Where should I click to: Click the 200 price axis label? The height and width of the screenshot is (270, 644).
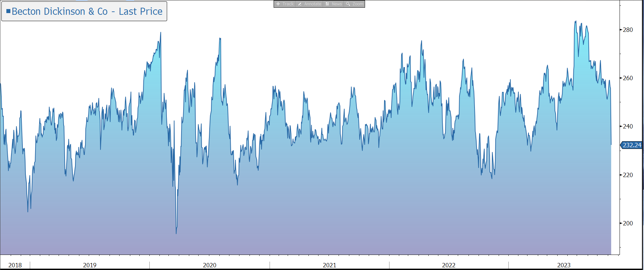(x=628, y=223)
